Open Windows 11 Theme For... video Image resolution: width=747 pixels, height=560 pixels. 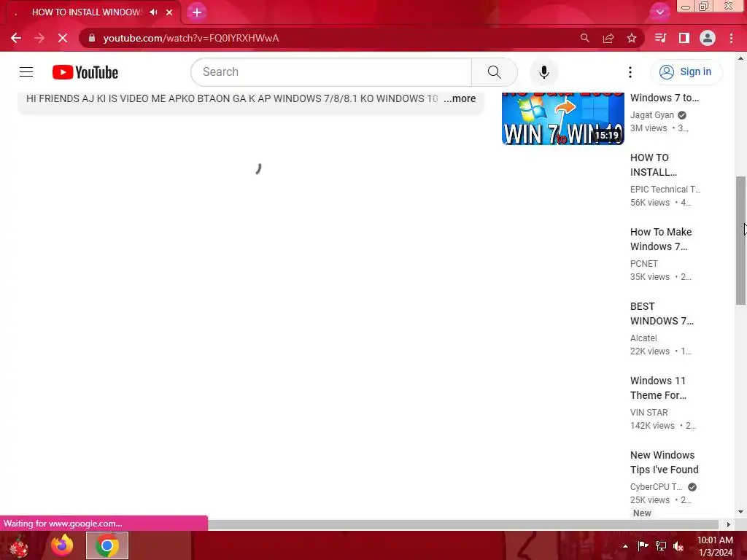tap(659, 388)
